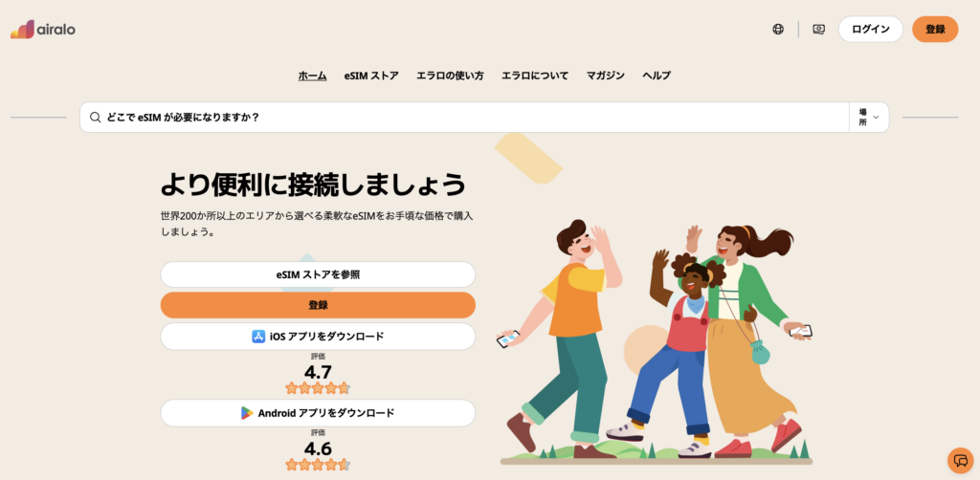The image size is (980, 480).
Task: Go to the ホーム tab
Action: [x=312, y=76]
